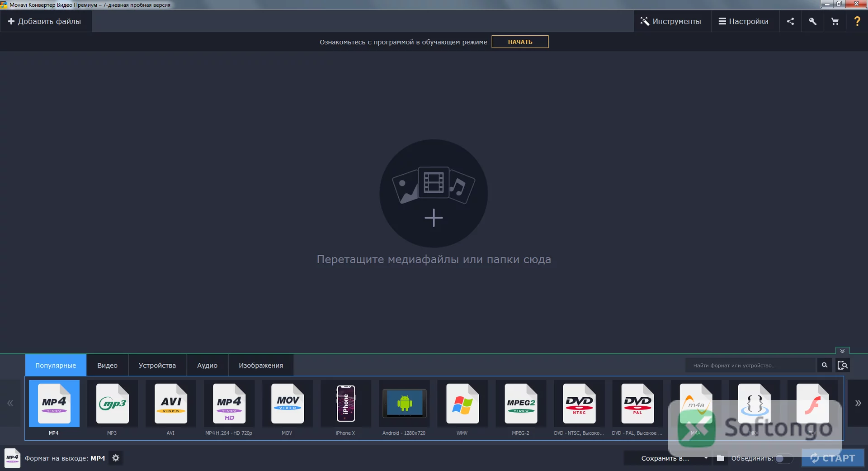This screenshot has width=868, height=471.
Task: Open output format settings gear
Action: (x=116, y=458)
